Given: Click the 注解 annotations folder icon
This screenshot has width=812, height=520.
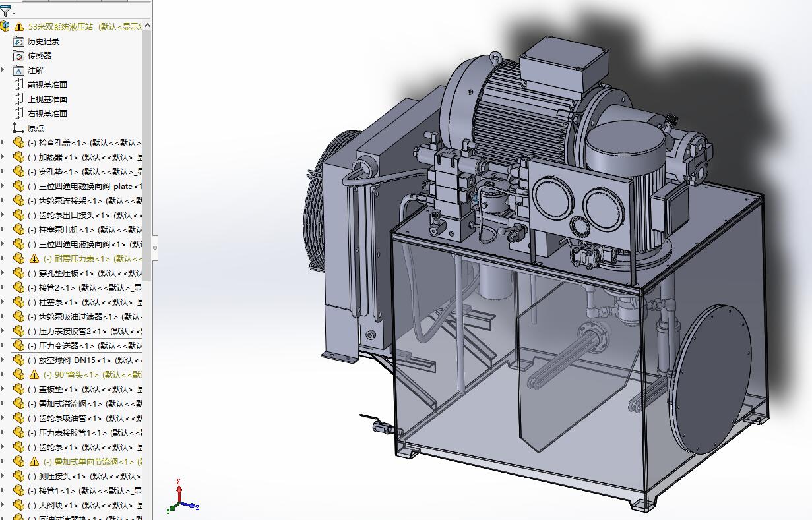Looking at the screenshot, I should pyautogui.click(x=18, y=70).
